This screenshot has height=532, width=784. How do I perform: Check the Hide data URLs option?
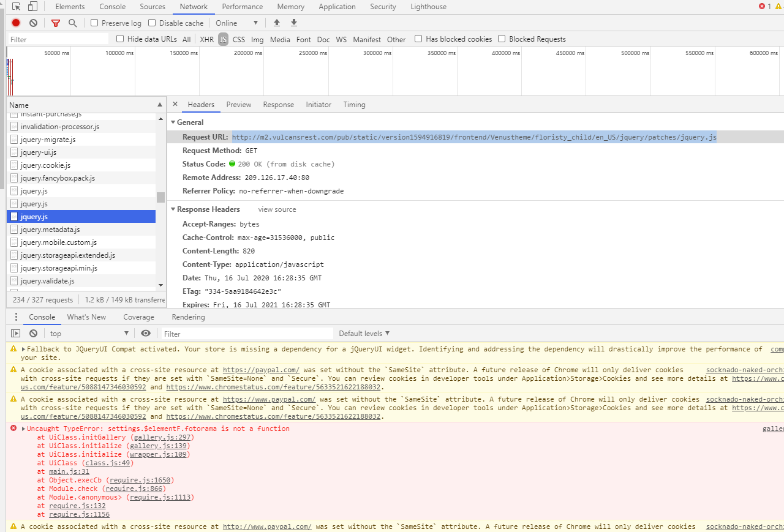120,39
